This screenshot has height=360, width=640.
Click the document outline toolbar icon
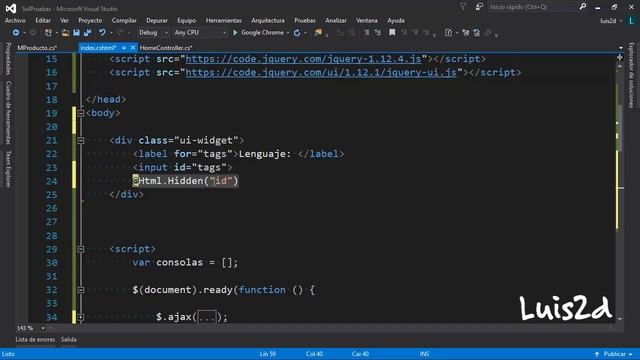pos(448,33)
